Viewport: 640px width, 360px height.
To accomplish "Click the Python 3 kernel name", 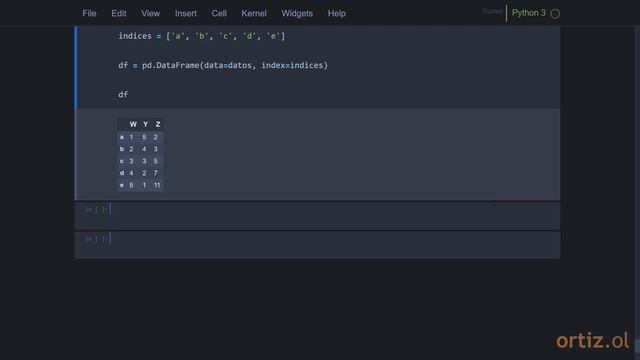I will point(529,13).
